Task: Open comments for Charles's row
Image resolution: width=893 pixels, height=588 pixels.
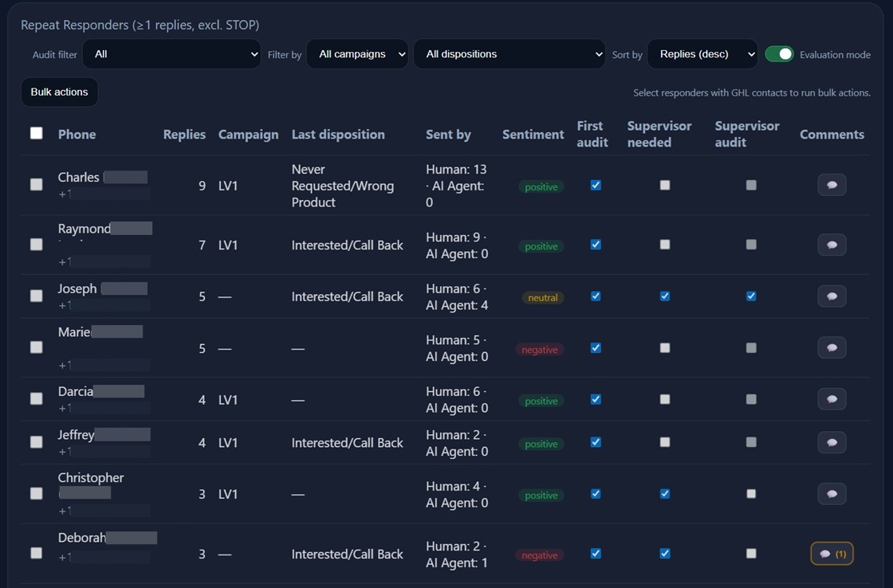Action: 832,184
